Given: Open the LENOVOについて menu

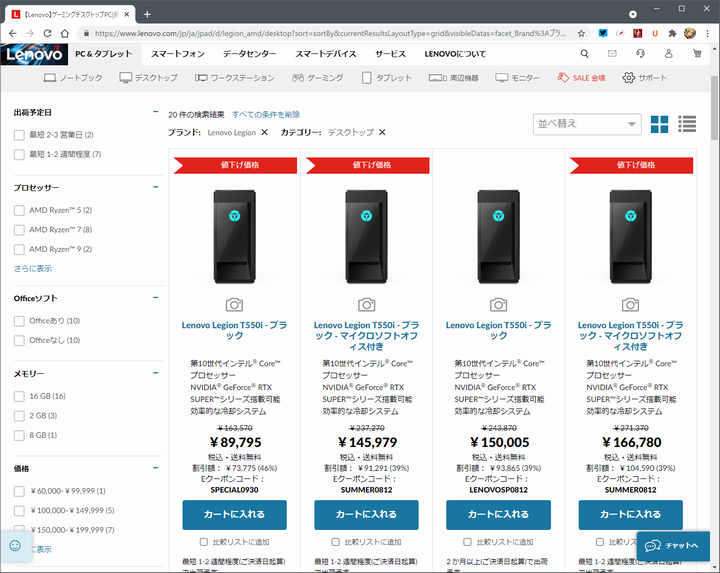Looking at the screenshot, I should pos(455,54).
